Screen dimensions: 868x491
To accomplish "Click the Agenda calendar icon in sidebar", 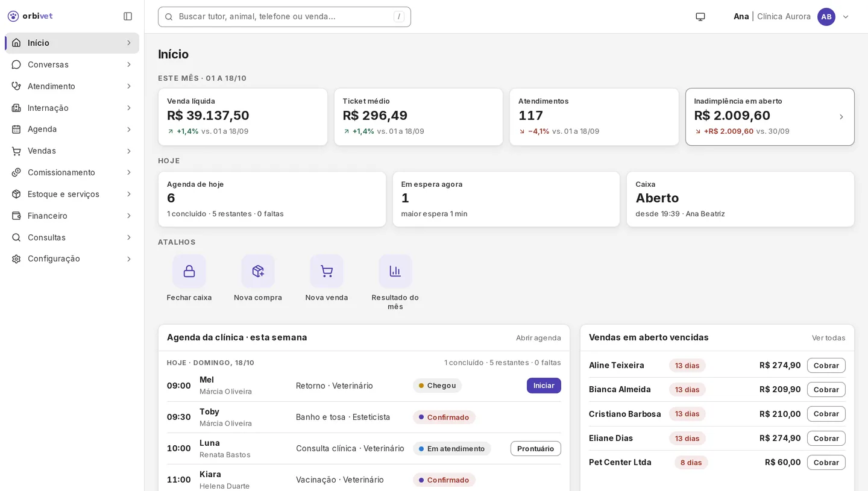I will point(16,130).
